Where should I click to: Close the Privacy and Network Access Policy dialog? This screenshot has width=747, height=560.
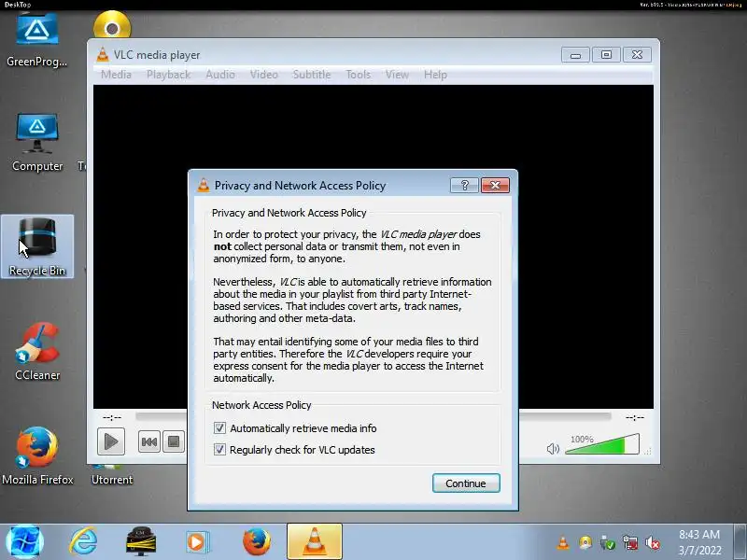pyautogui.click(x=495, y=185)
